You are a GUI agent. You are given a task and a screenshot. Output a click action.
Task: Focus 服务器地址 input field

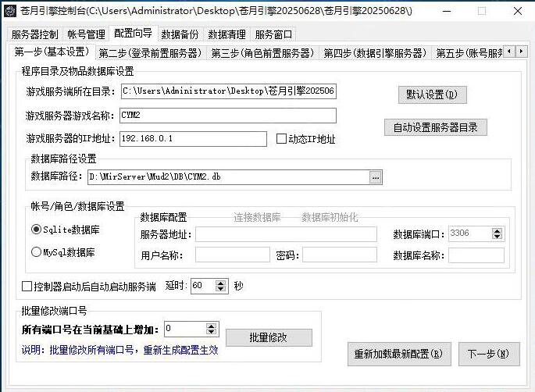pos(286,234)
